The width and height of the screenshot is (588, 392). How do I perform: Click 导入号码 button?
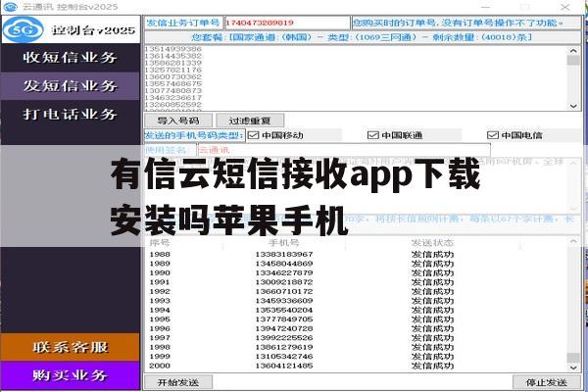click(178, 121)
